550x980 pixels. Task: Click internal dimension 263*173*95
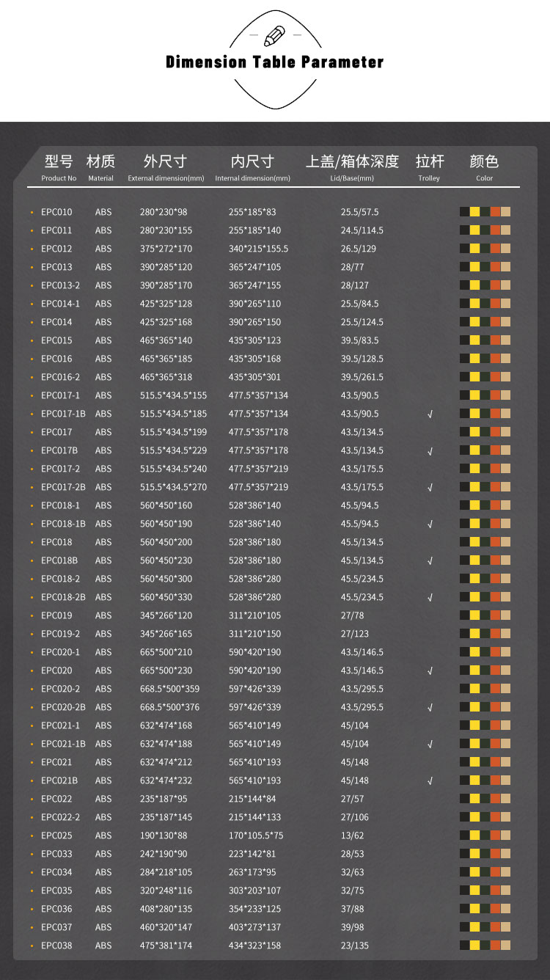[252, 872]
